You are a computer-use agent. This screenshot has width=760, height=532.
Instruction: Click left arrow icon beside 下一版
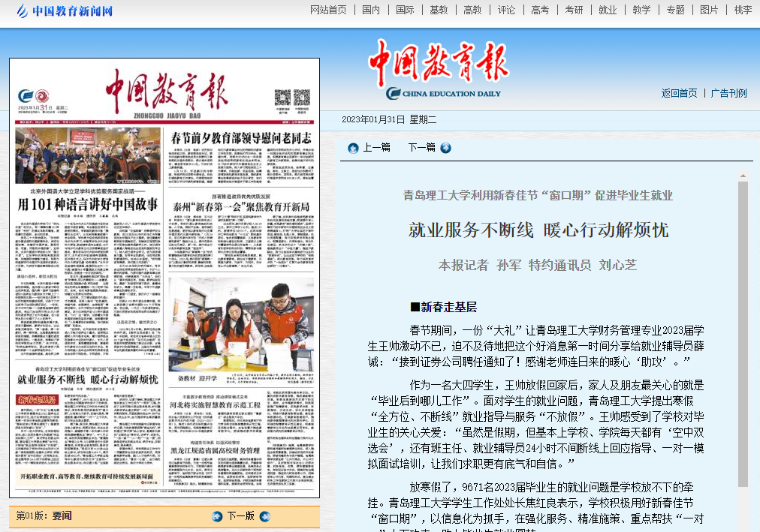[217, 516]
